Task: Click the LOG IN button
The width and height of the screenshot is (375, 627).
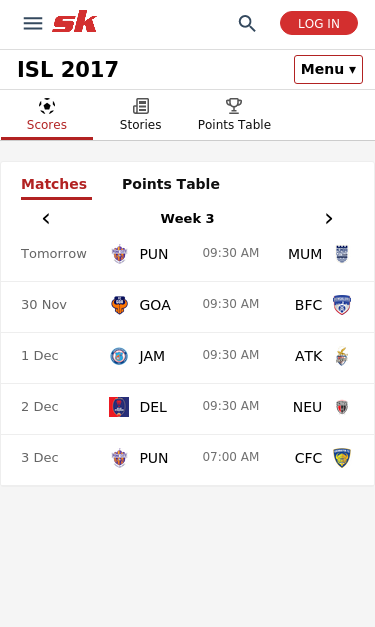Action: (x=319, y=23)
